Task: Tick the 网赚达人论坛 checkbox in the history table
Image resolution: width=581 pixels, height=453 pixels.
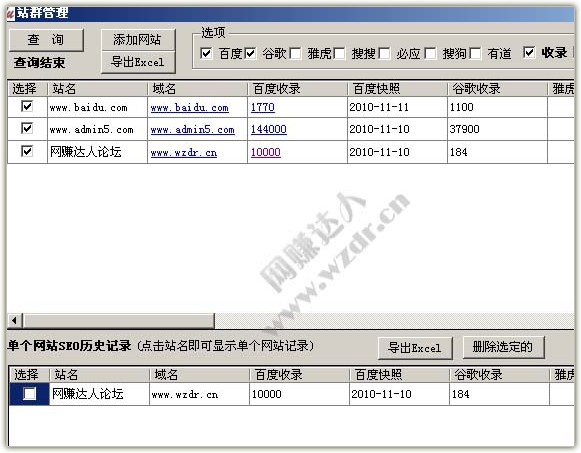Action: pyautogui.click(x=30, y=393)
